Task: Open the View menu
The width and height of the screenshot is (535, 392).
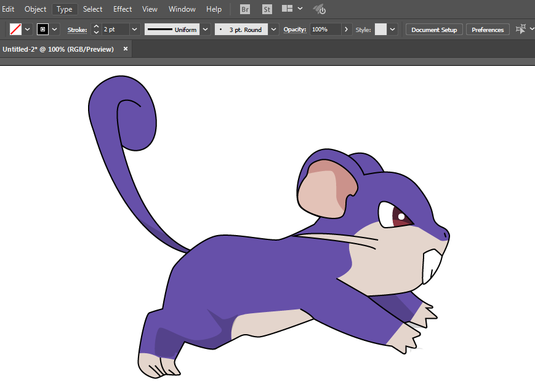Action: pos(150,9)
